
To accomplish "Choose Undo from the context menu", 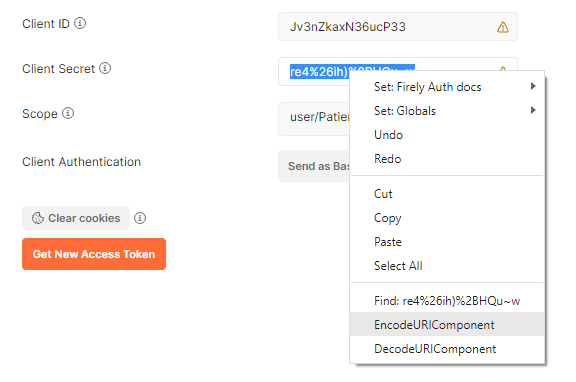I will (x=447, y=135).
